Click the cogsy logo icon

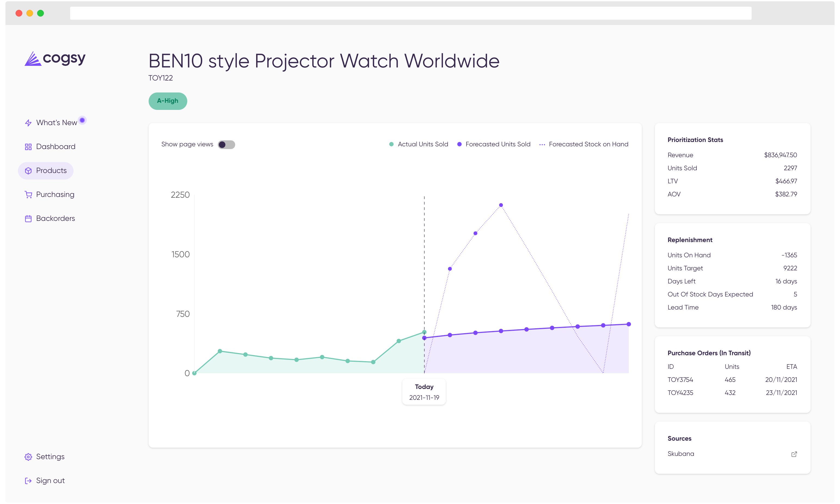pos(33,59)
